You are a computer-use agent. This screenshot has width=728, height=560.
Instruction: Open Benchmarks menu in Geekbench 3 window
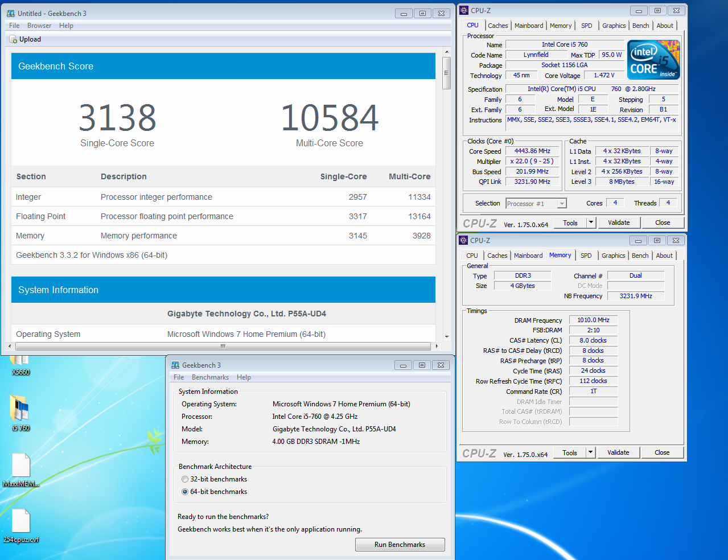[210, 377]
